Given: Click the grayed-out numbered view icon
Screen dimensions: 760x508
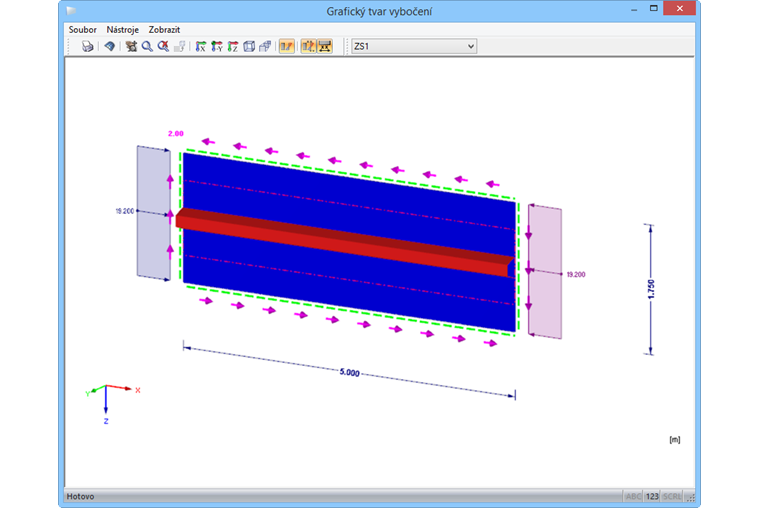Looking at the screenshot, I should [179, 47].
